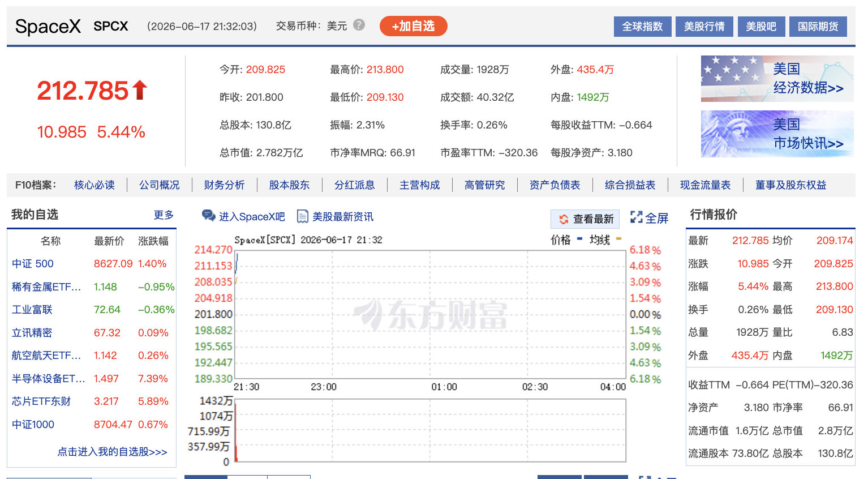This screenshot has width=868, height=479.
Task: Click the refresh icon in 查看最新
Action: pos(564,219)
